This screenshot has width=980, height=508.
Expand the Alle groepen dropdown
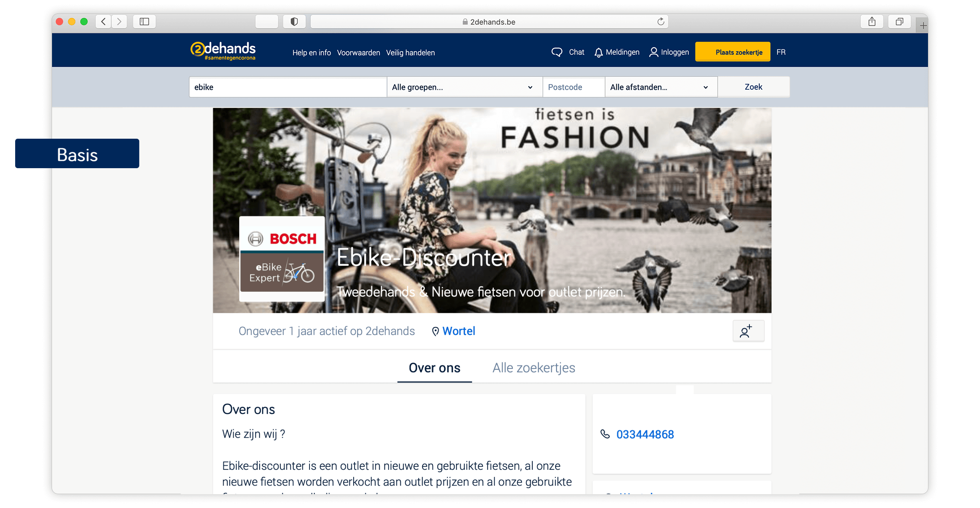click(x=464, y=87)
